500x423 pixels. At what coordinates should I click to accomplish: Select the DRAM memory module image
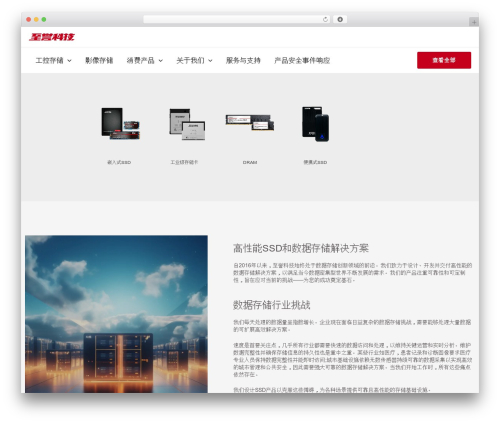(250, 122)
